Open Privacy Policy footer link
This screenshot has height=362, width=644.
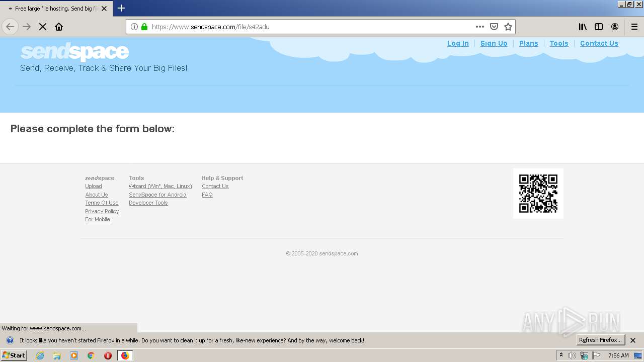(102, 211)
